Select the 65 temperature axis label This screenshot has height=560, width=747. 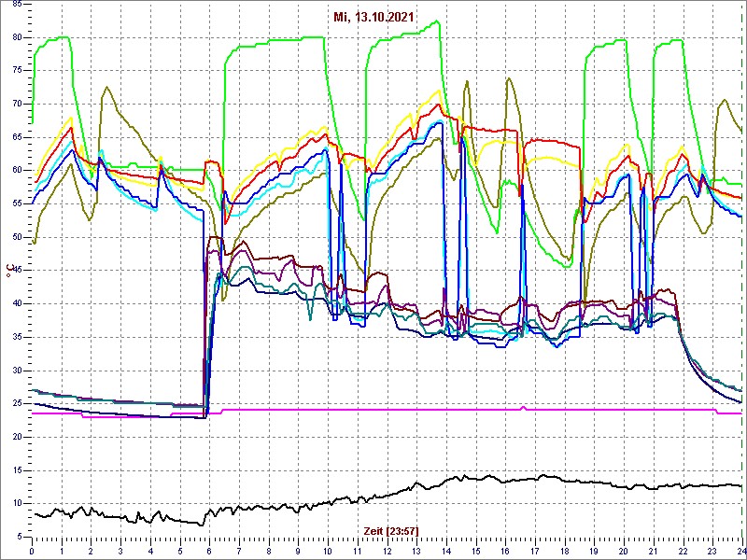(x=15, y=137)
